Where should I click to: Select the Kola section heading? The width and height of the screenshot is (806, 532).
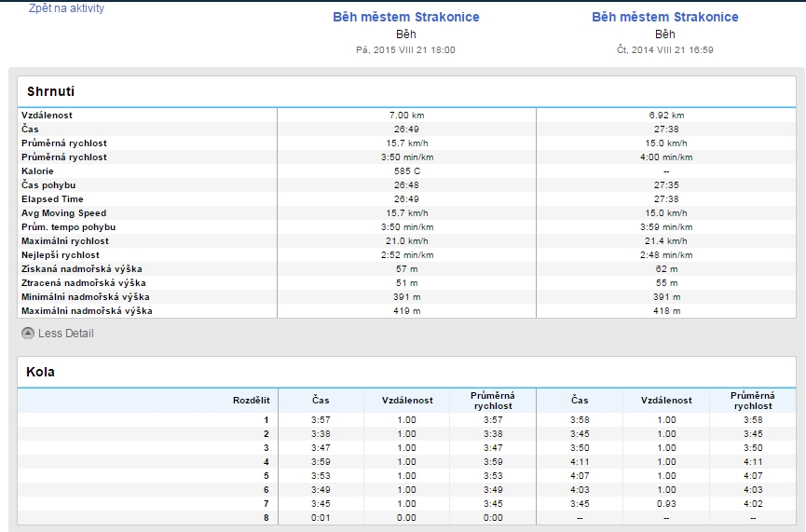tap(40, 372)
